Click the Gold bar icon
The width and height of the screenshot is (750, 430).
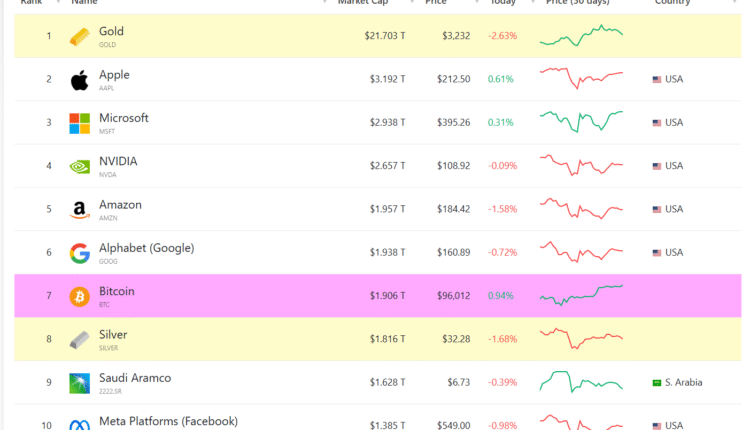click(x=79, y=37)
